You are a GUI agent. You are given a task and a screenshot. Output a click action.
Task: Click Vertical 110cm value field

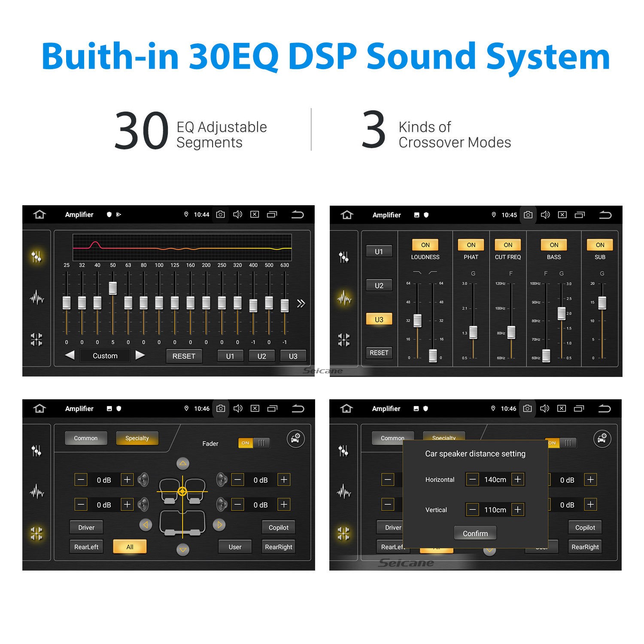[495, 510]
